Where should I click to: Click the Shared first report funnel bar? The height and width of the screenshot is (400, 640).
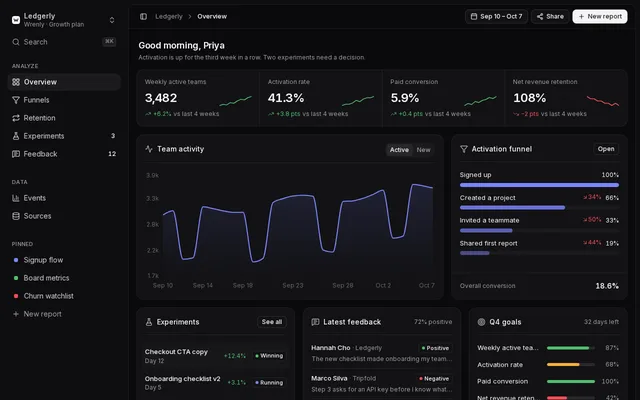(x=475, y=253)
